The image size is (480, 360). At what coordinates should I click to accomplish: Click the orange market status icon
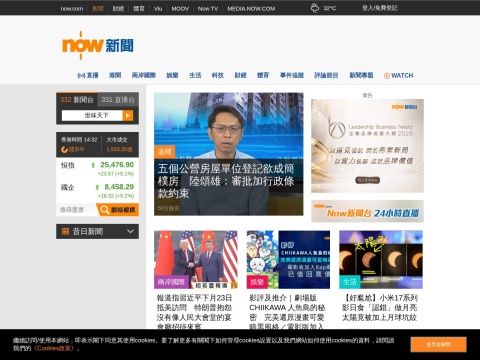64,150
